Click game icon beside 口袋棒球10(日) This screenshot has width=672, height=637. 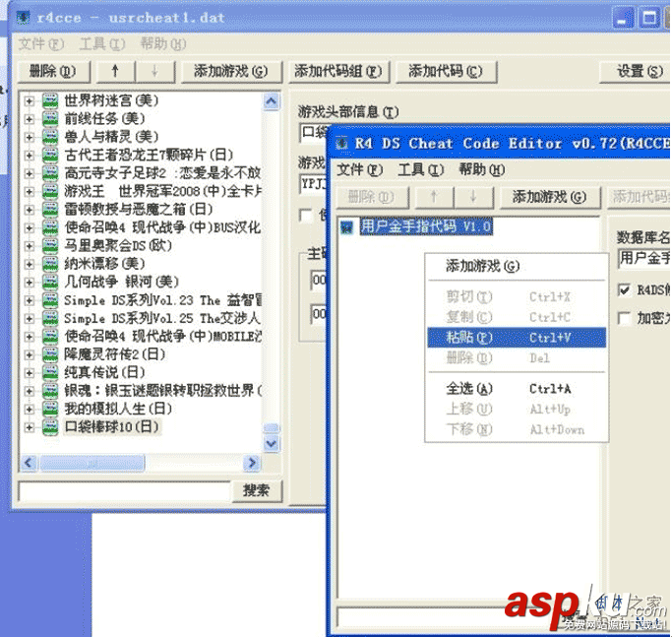pyautogui.click(x=50, y=427)
